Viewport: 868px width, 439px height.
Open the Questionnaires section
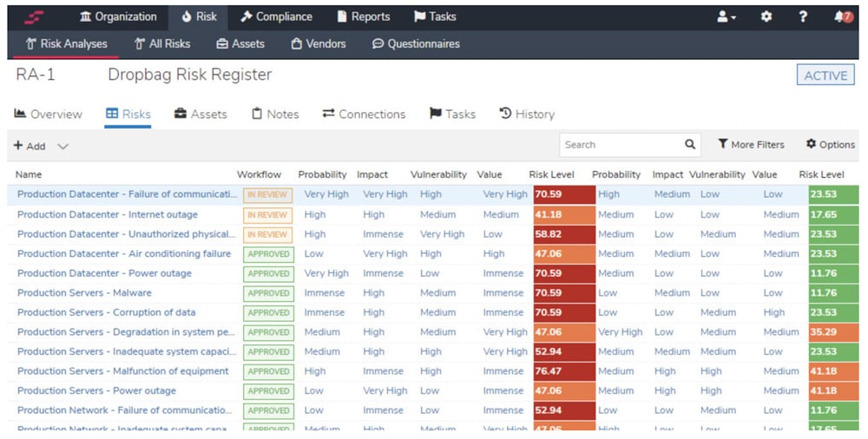416,43
